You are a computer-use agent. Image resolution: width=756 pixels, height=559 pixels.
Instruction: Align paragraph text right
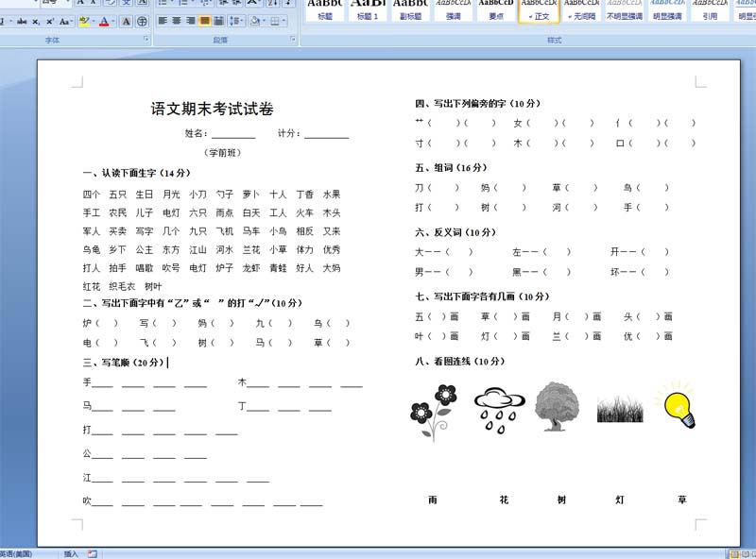point(191,21)
